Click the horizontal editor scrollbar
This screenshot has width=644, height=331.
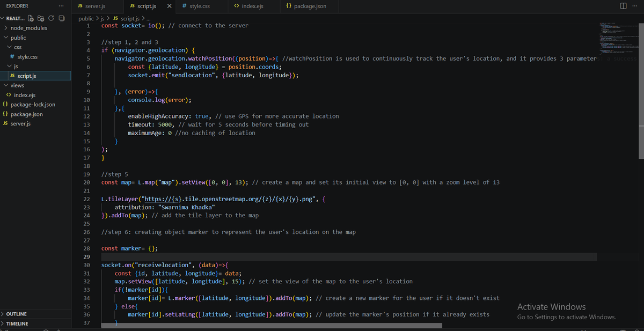tap(270, 325)
